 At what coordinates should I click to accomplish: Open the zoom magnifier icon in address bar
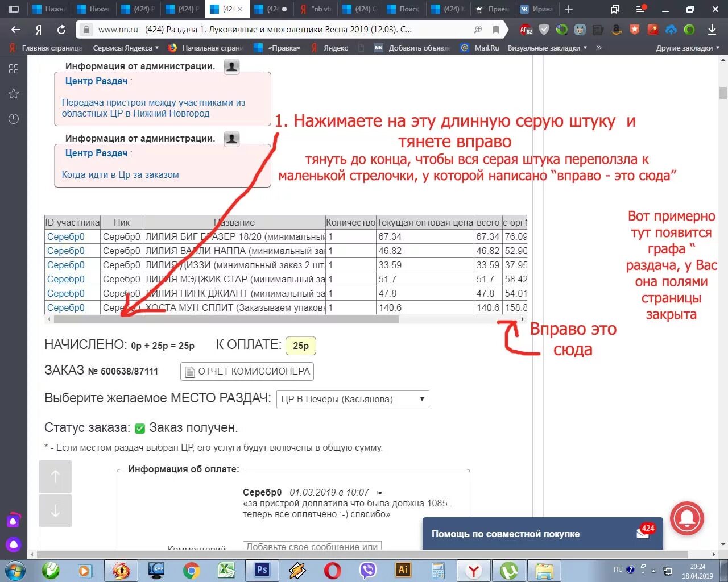(478, 30)
